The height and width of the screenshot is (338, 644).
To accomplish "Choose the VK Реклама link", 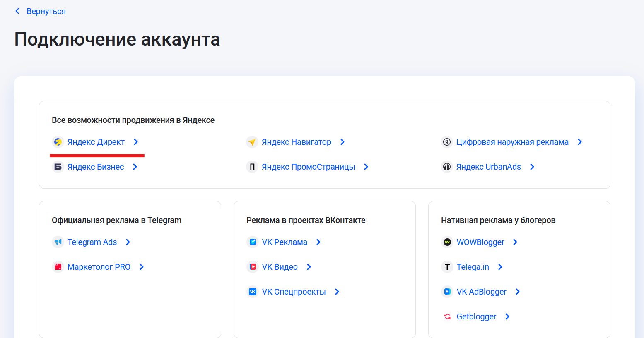I will (285, 242).
